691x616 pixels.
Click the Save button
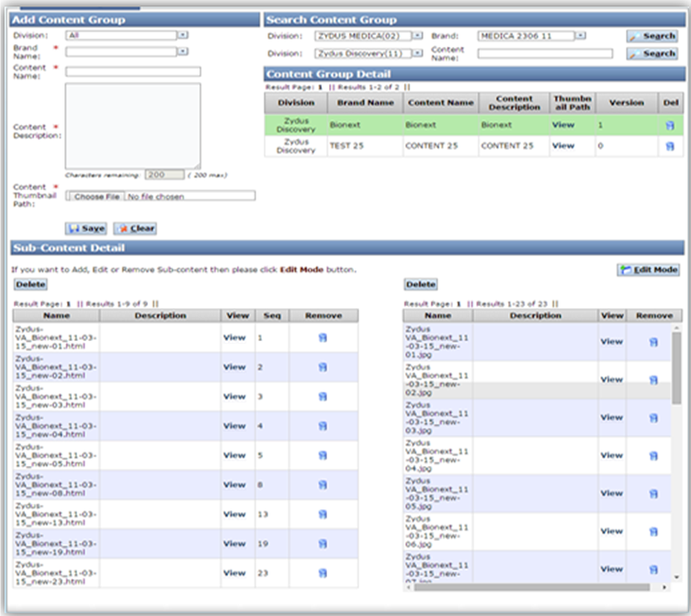(85, 228)
